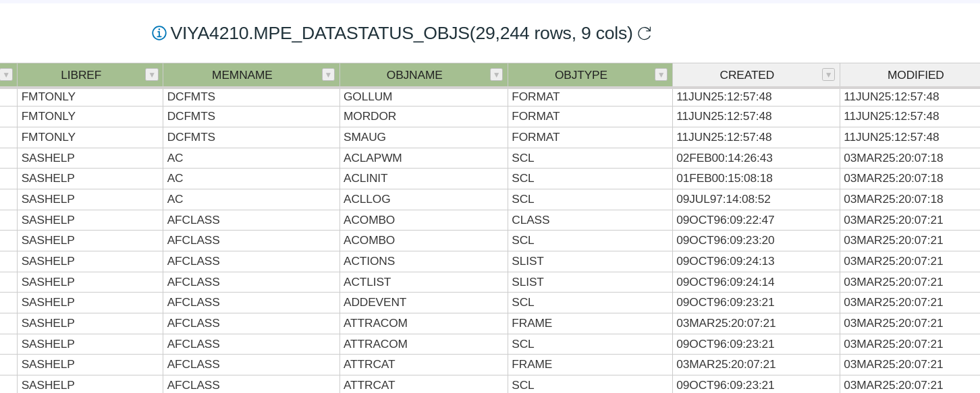Open the MEMNAME column filter dropdown

pos(329,75)
